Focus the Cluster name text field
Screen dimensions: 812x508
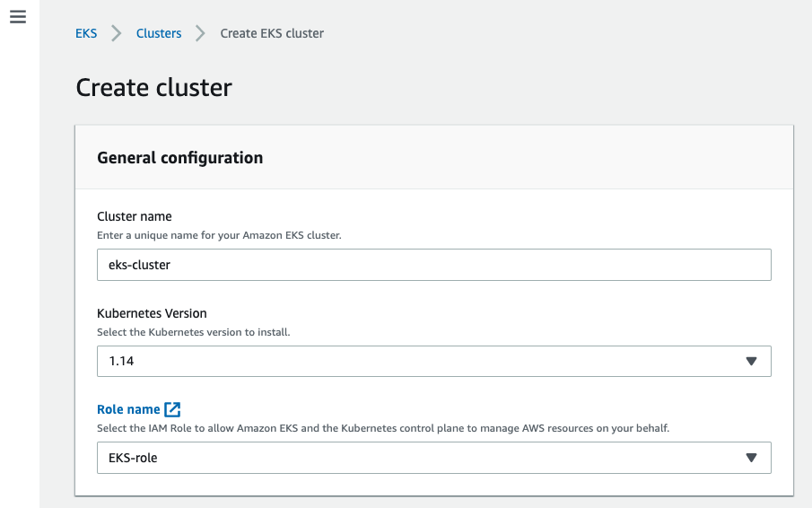point(433,265)
